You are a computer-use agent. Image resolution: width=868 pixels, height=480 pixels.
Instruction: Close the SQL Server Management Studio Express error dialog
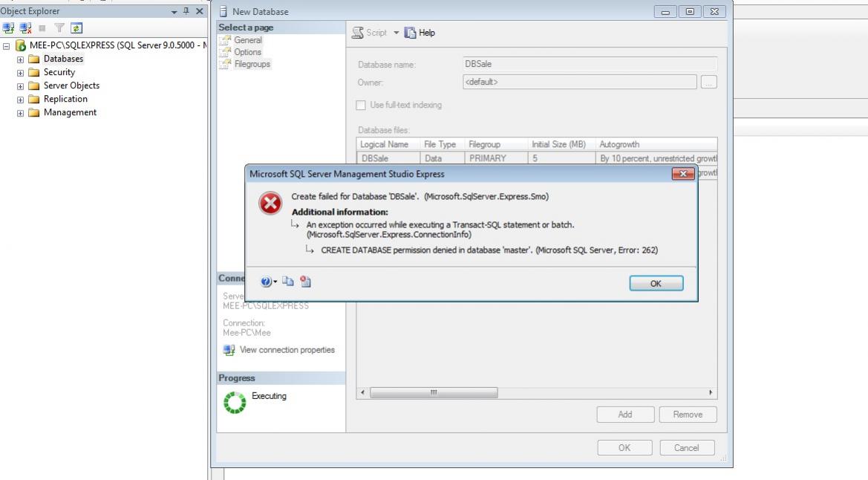[683, 174]
